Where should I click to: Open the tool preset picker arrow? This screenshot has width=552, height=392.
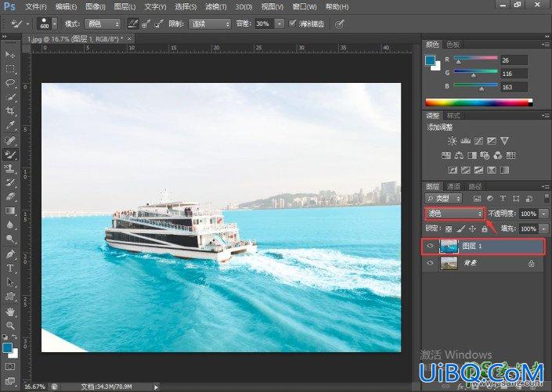[x=28, y=24]
